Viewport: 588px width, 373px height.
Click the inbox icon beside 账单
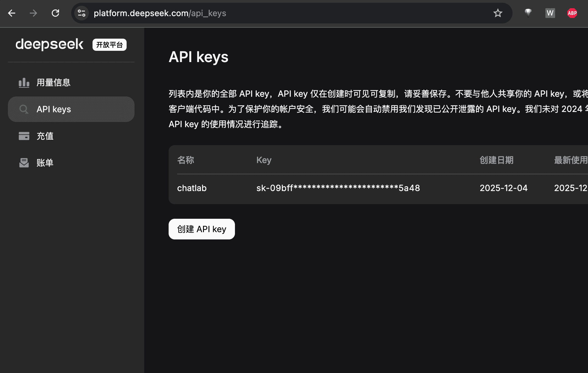(x=24, y=163)
